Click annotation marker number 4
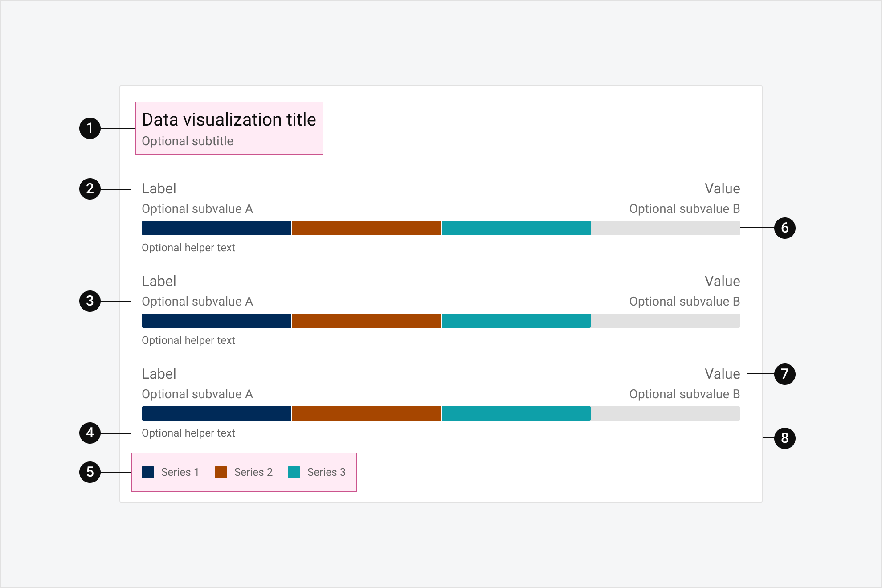 tap(90, 433)
